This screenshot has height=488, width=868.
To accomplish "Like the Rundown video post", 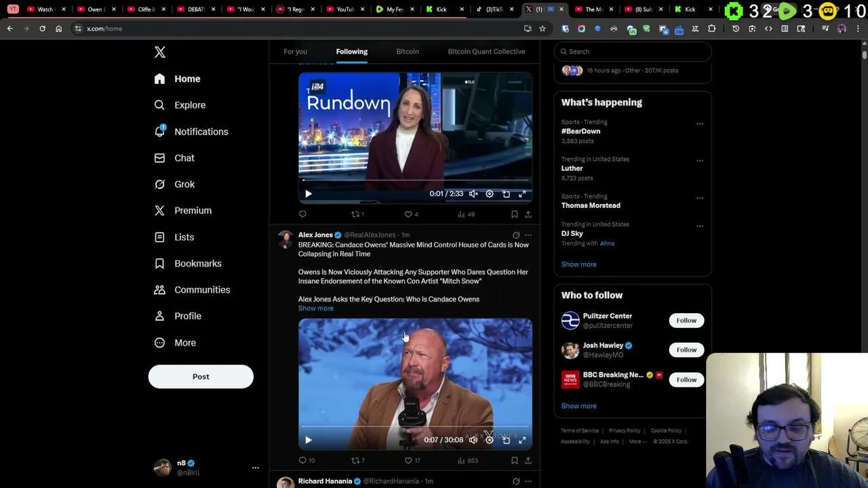I will [x=412, y=214].
